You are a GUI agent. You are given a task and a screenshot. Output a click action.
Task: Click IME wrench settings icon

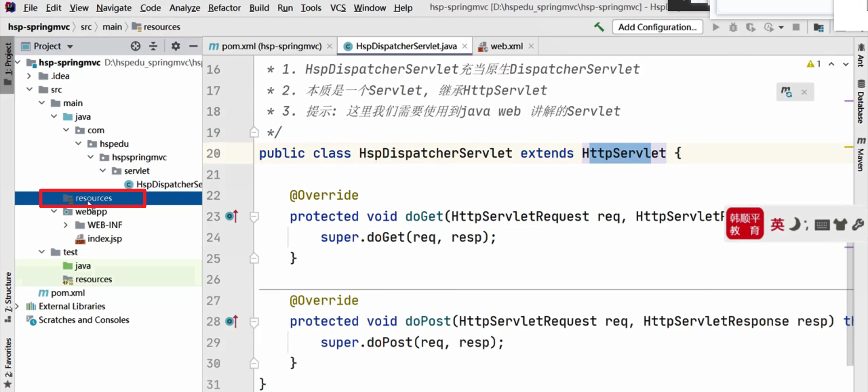tap(858, 224)
